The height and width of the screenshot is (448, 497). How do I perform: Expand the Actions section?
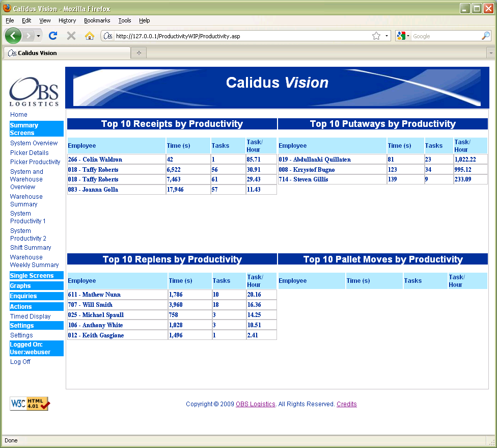[x=37, y=306]
